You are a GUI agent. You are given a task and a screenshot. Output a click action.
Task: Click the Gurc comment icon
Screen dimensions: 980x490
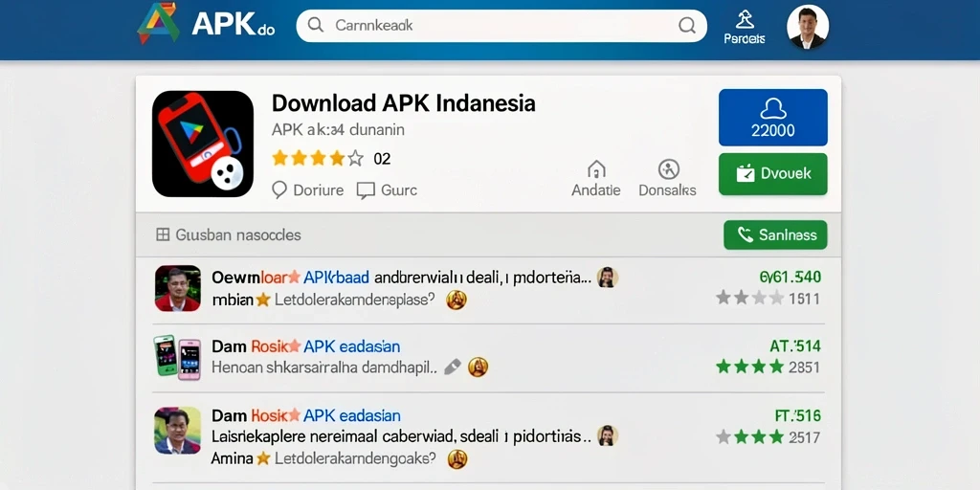coord(365,190)
